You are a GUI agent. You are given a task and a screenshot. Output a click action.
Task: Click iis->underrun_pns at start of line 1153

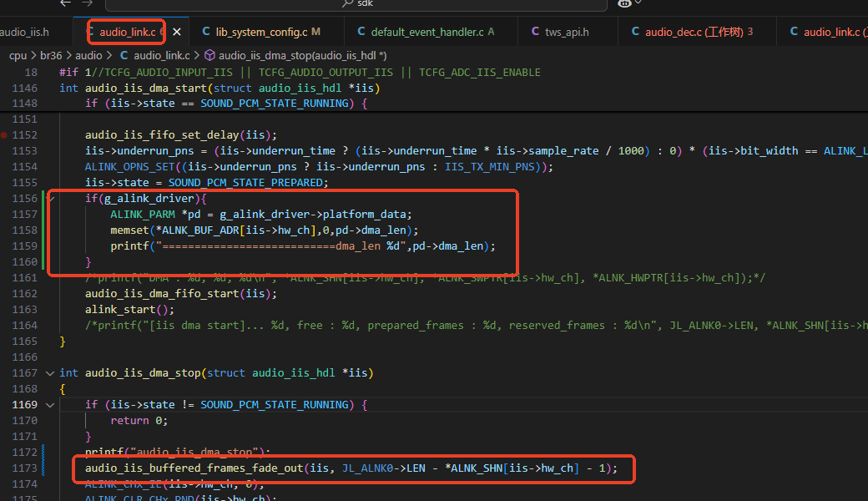[x=139, y=151]
